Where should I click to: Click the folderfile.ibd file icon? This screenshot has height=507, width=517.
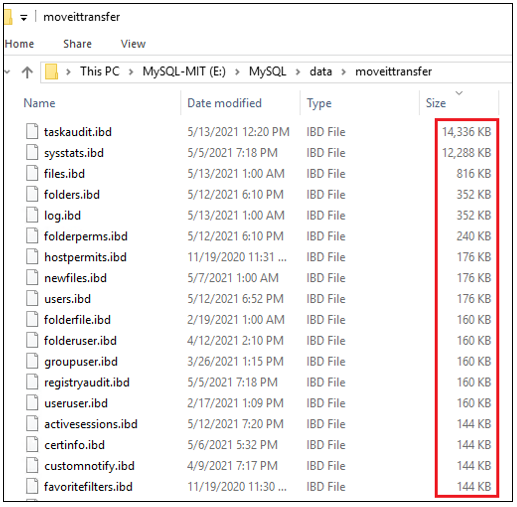pos(32,319)
